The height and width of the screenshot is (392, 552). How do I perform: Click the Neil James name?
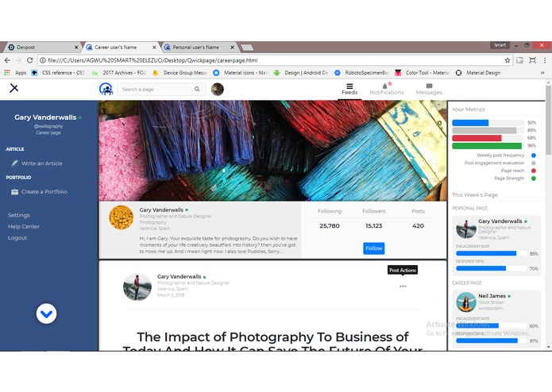coord(492,296)
